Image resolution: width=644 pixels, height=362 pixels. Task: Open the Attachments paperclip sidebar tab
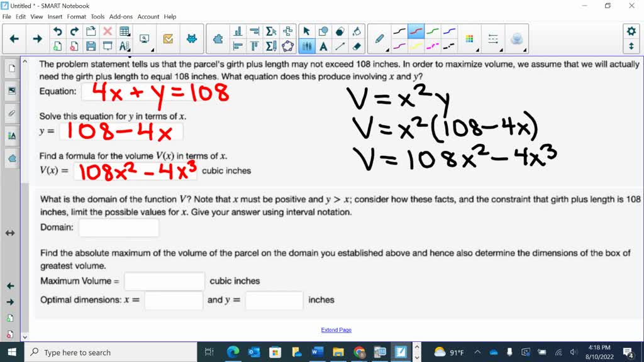(x=11, y=113)
